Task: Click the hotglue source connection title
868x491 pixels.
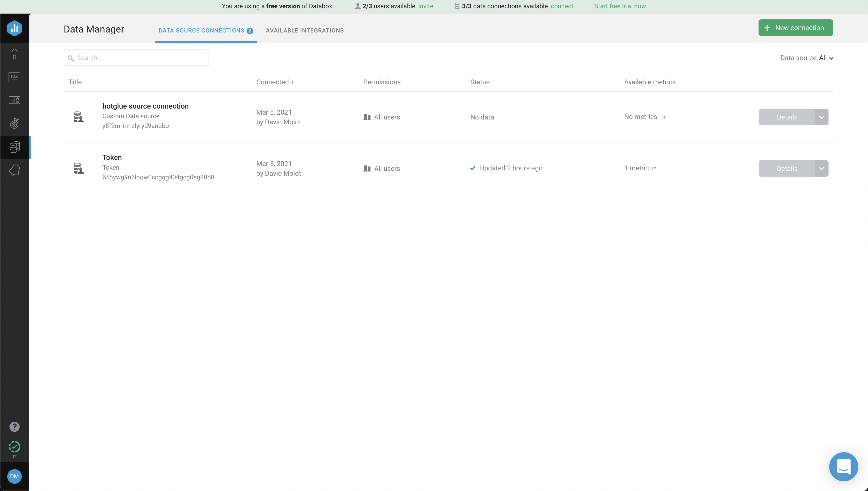Action: [146, 106]
